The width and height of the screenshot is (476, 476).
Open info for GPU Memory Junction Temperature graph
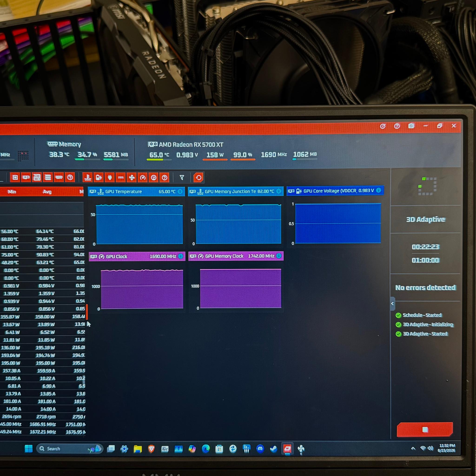point(279,191)
